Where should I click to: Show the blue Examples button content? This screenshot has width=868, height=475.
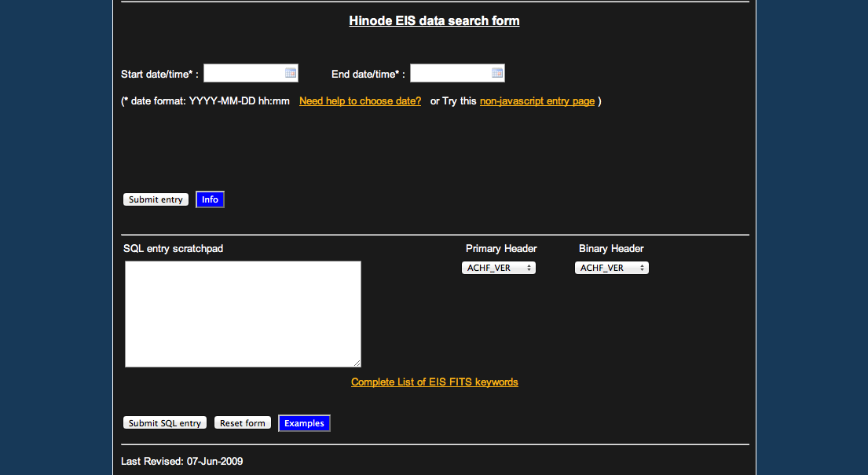(x=304, y=423)
